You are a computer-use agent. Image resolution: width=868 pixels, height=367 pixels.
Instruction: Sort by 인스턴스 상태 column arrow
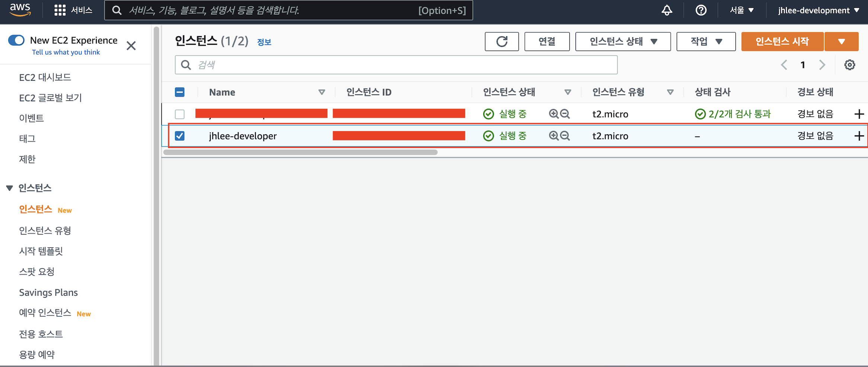[x=568, y=92]
